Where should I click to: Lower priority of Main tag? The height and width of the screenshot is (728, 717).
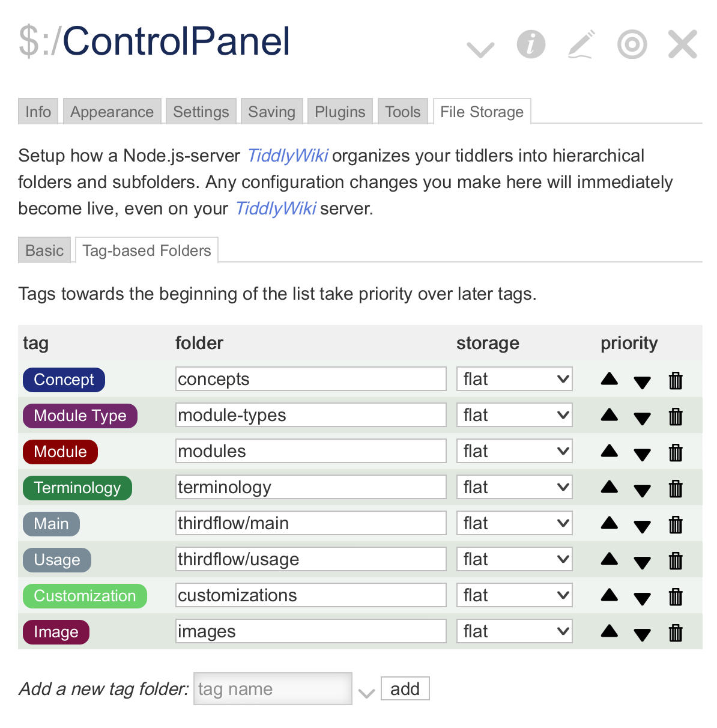(x=643, y=527)
